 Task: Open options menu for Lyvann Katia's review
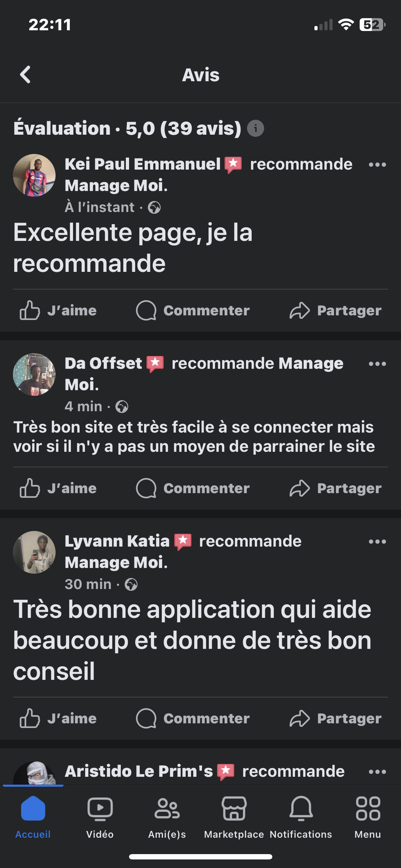(x=377, y=542)
